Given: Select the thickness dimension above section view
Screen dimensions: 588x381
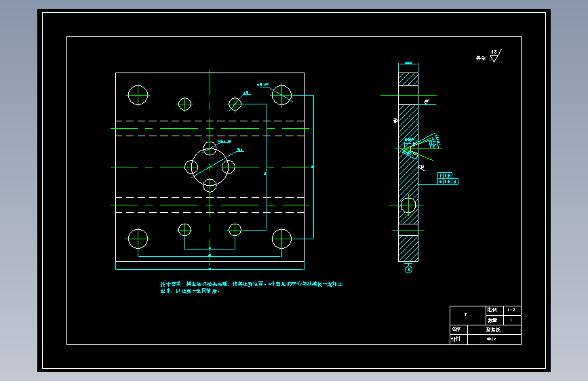Looking at the screenshot, I should pyautogui.click(x=408, y=63).
